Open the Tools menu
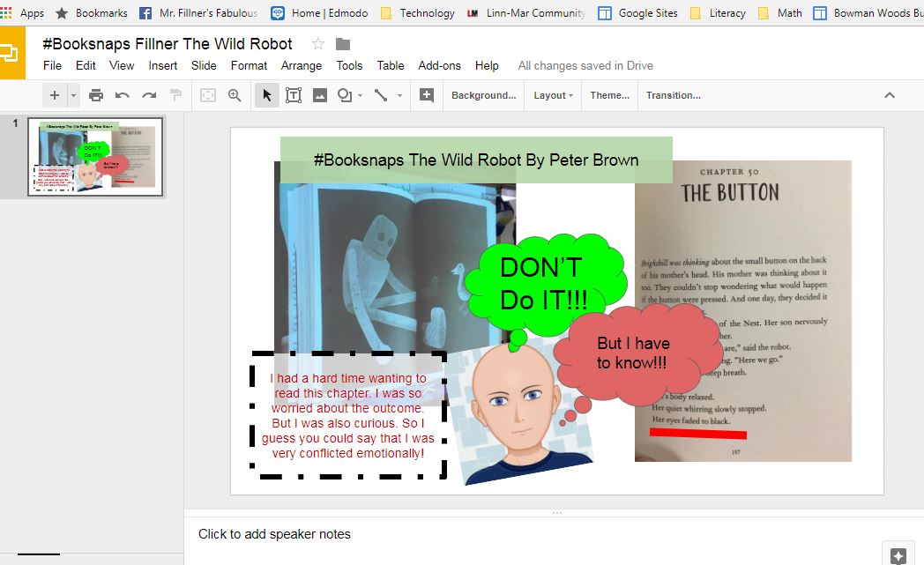This screenshot has width=924, height=565. point(349,66)
